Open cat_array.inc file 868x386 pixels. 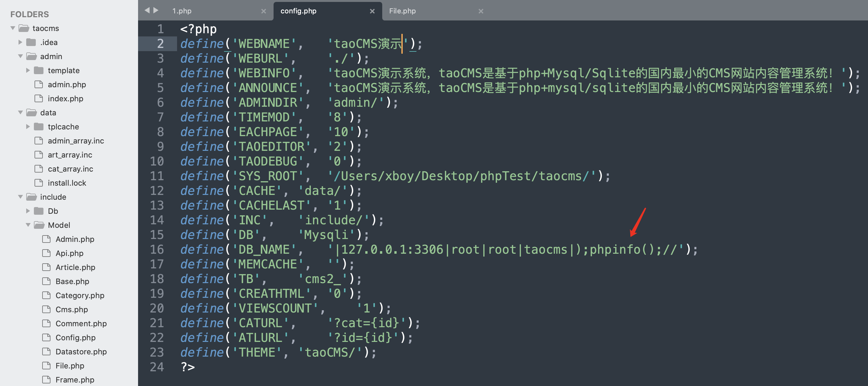[70, 169]
